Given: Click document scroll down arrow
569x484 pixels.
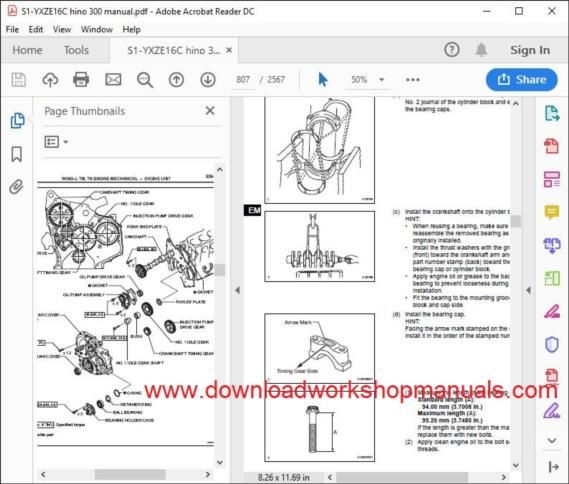Looking at the screenshot, I should click(516, 465).
